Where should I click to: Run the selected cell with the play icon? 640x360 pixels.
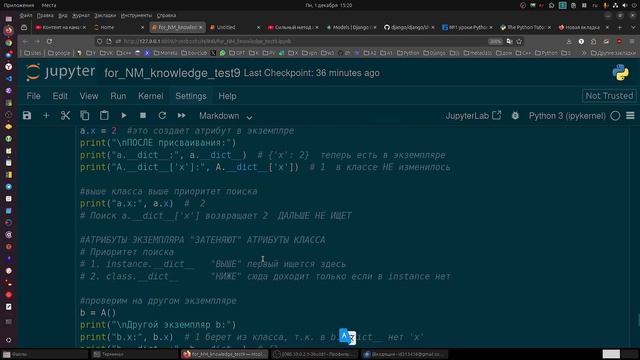[x=124, y=116]
